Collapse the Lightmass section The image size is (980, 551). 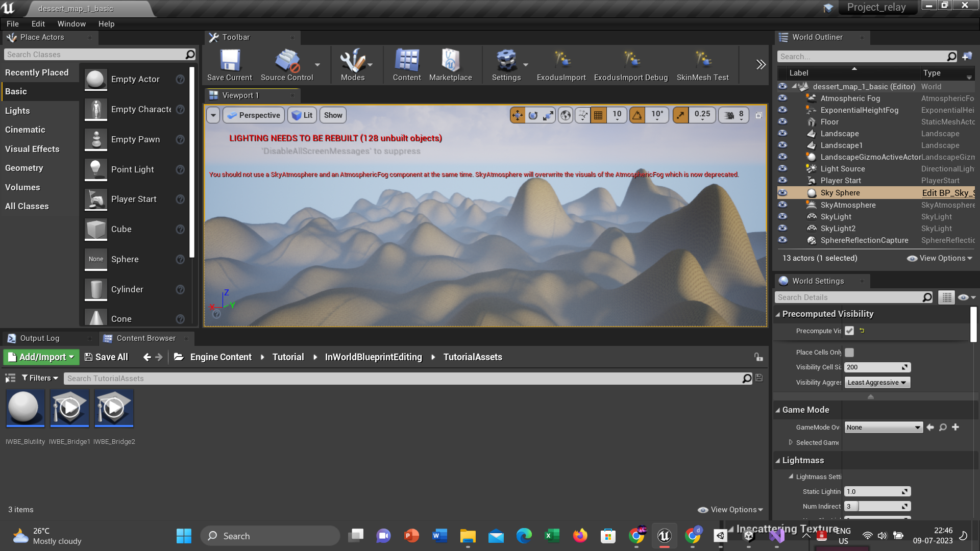click(778, 461)
